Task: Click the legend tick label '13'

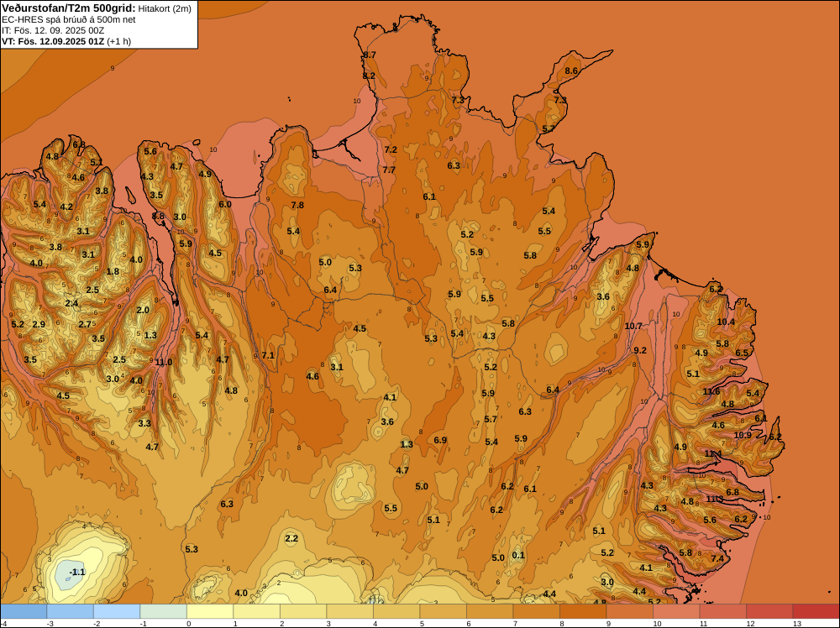Action: pyautogui.click(x=796, y=623)
